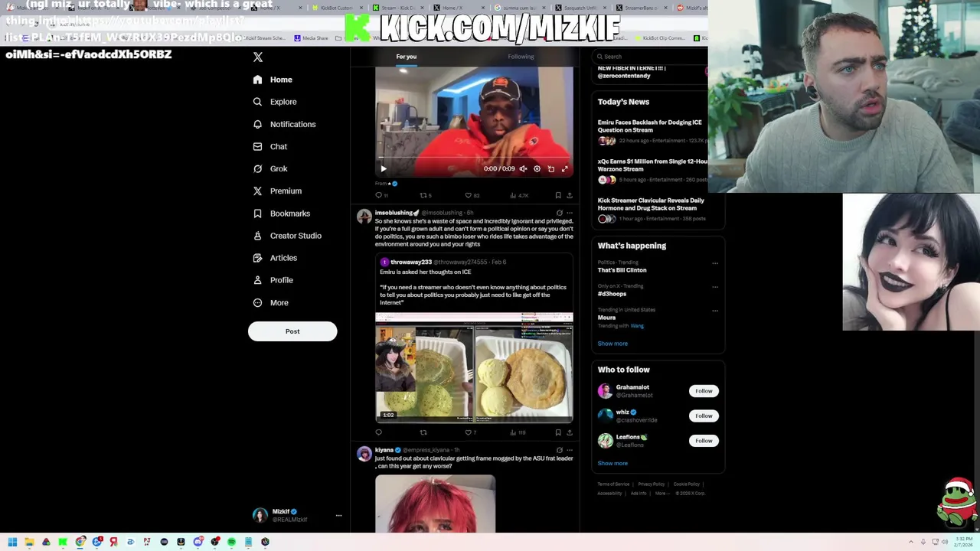The image size is (980, 551).
Task: Follow whiz
Action: pyautogui.click(x=704, y=416)
